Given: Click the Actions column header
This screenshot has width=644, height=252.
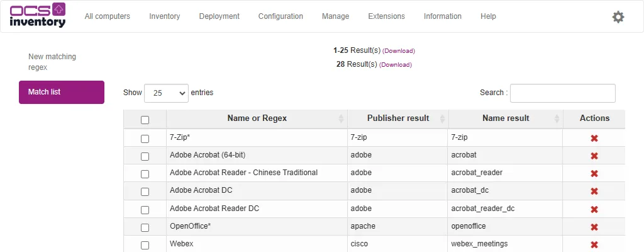Looking at the screenshot, I should 594,118.
